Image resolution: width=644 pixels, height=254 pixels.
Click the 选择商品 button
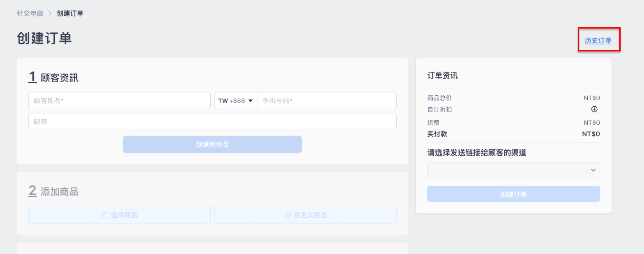click(119, 215)
